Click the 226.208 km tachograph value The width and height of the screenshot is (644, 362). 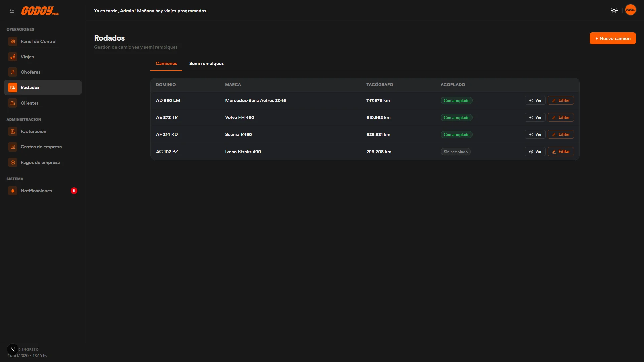pyautogui.click(x=379, y=152)
